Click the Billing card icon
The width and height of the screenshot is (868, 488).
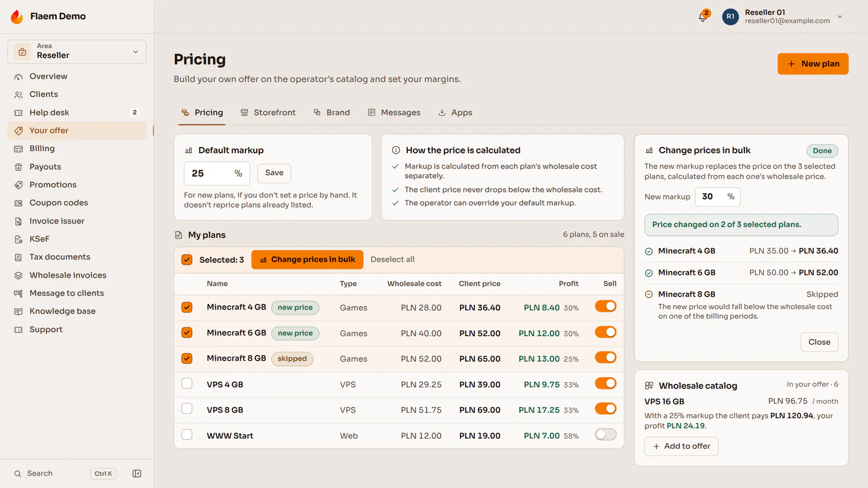(x=18, y=149)
